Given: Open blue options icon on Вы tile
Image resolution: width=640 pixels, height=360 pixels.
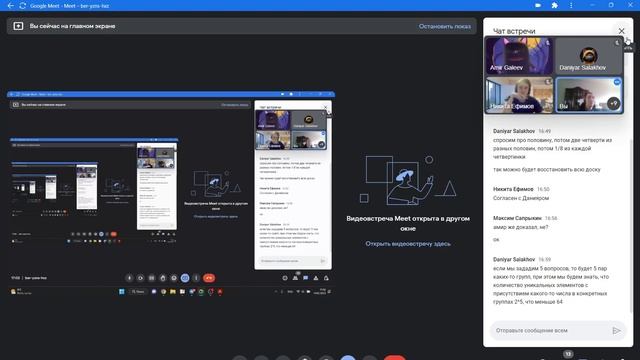Looking at the screenshot, I should click(x=617, y=82).
